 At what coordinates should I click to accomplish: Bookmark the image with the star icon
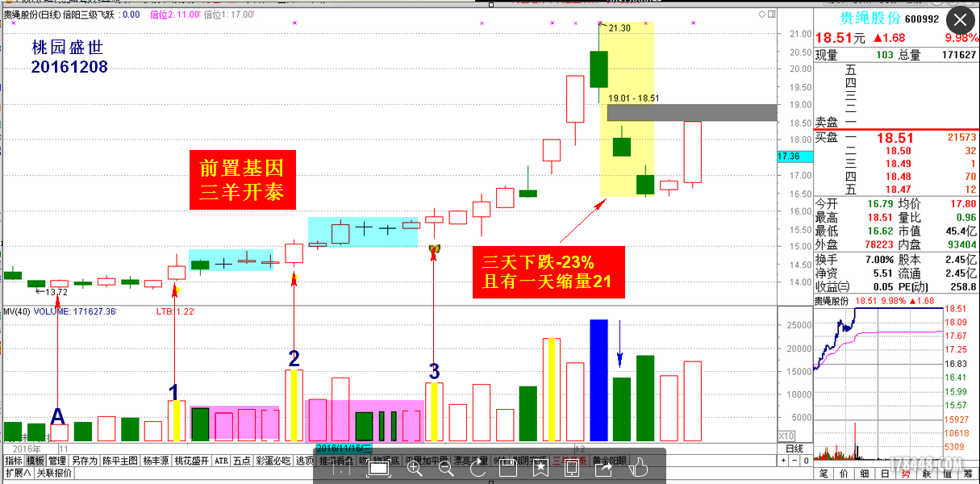point(540,467)
